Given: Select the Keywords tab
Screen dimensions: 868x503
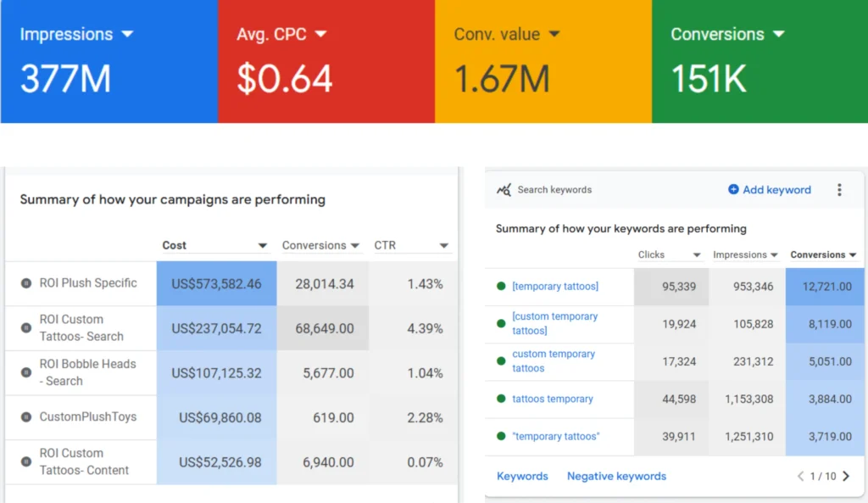Looking at the screenshot, I should [522, 477].
